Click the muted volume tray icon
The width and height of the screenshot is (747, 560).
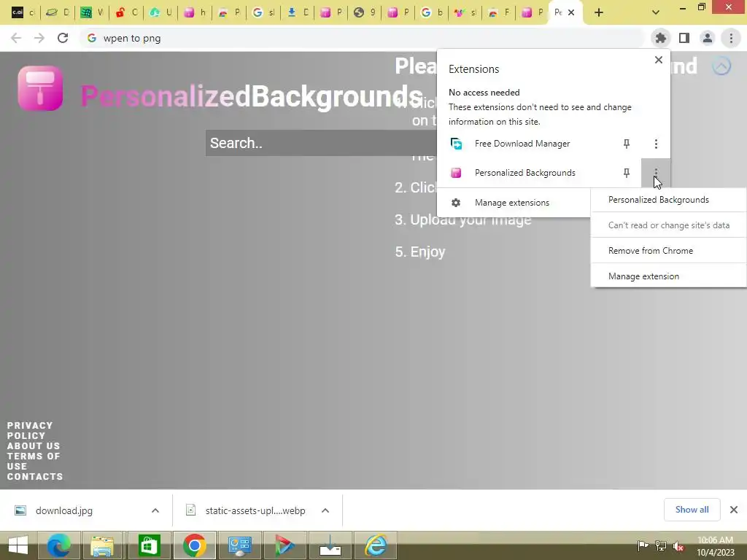pos(678,546)
